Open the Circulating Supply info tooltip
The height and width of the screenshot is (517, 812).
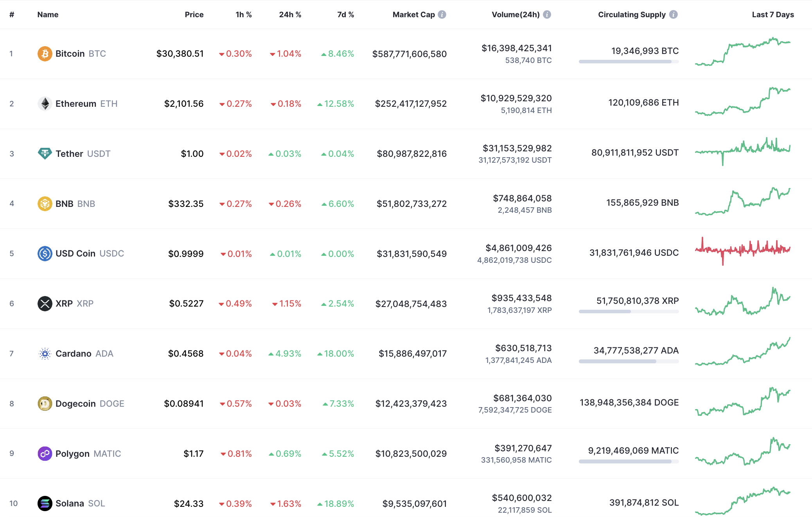pyautogui.click(x=674, y=14)
